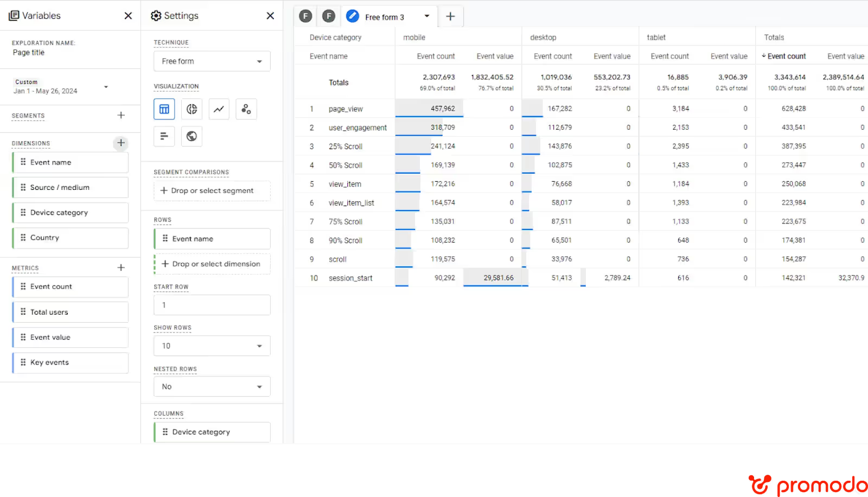Image resolution: width=868 pixels, height=497 pixels.
Task: Click Drop or select segment area
Action: point(212,190)
